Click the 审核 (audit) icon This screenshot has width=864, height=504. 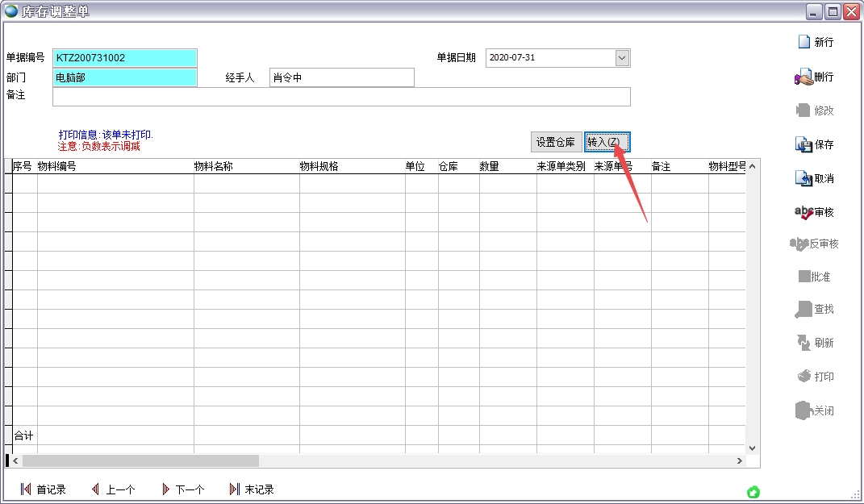point(804,212)
